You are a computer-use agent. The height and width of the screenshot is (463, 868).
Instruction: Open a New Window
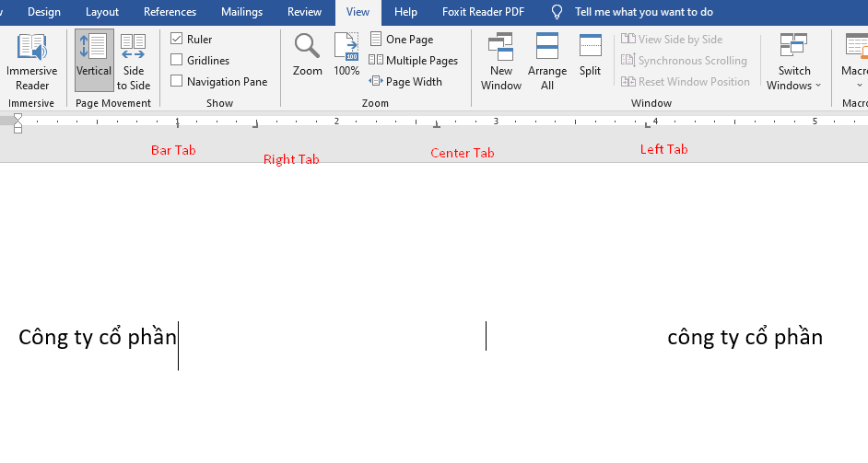[501, 62]
